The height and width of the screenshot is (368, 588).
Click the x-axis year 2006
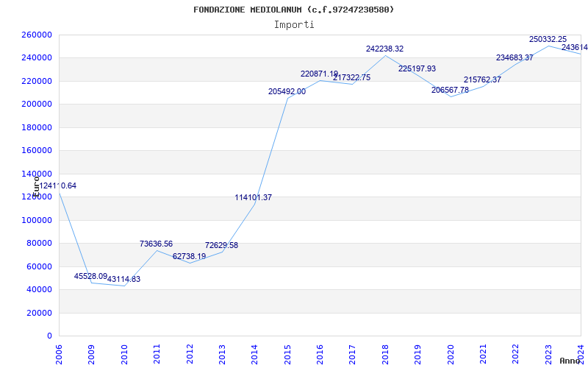pos(59,353)
